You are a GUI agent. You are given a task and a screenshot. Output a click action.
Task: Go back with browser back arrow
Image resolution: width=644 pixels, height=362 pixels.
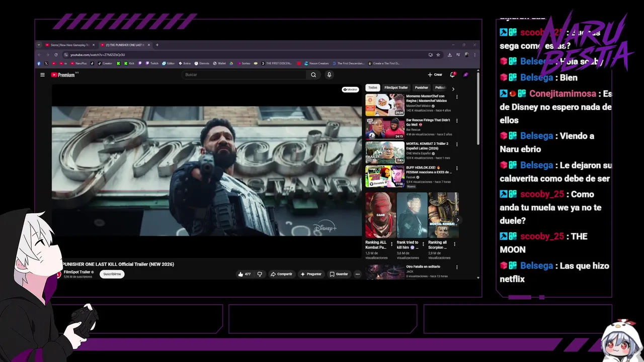tap(39, 55)
